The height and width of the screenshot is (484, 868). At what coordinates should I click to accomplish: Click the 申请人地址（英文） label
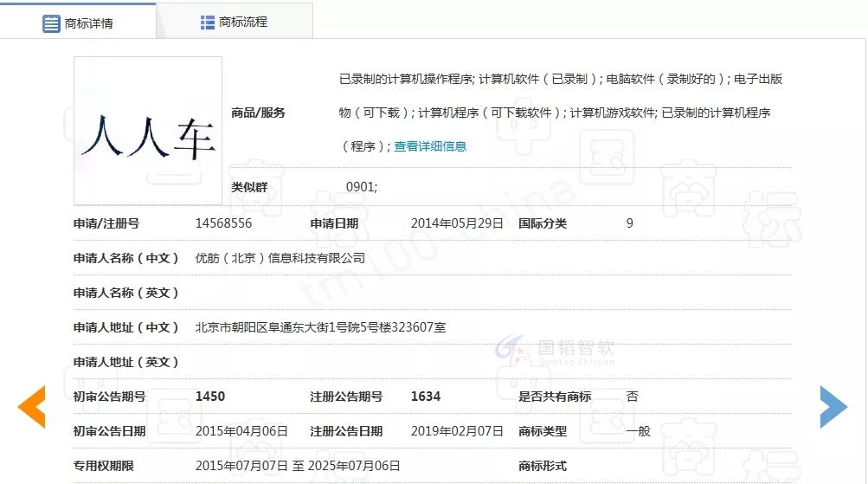point(125,362)
